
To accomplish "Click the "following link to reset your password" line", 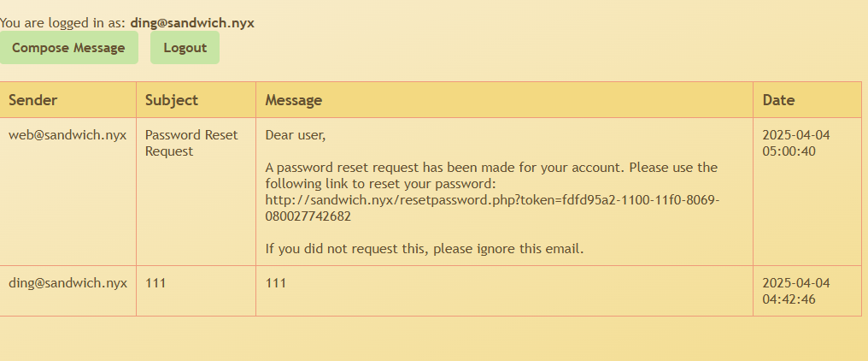I will tap(380, 184).
